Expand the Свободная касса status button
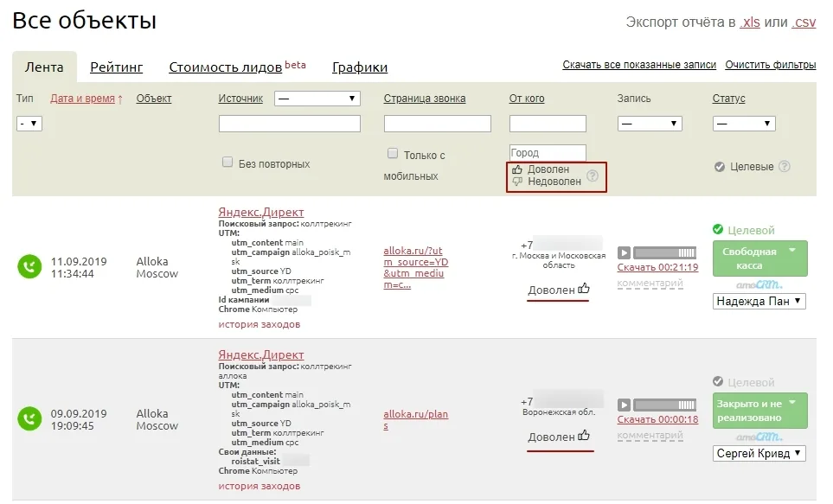 (760, 258)
